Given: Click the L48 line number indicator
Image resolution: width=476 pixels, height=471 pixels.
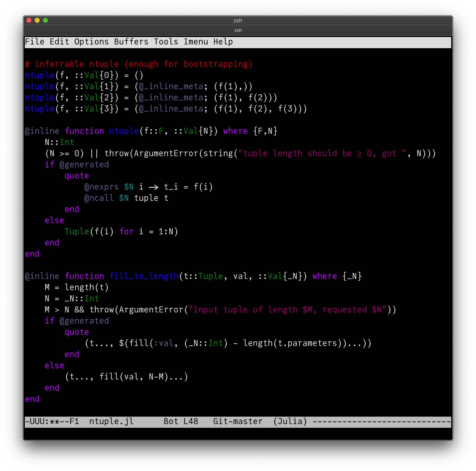Looking at the screenshot, I should tap(191, 421).
